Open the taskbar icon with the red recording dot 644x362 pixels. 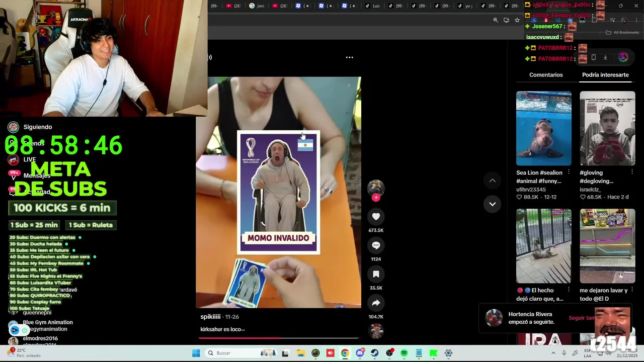coord(389,353)
